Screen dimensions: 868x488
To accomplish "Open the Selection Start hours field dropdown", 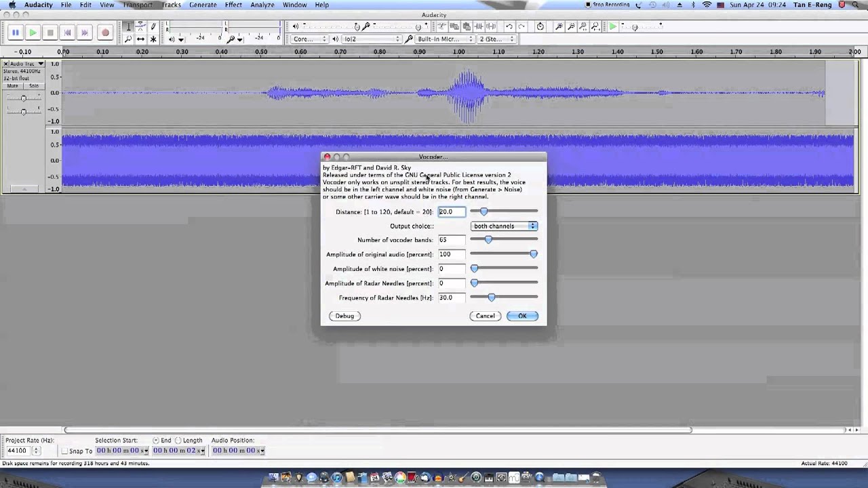I will [146, 451].
